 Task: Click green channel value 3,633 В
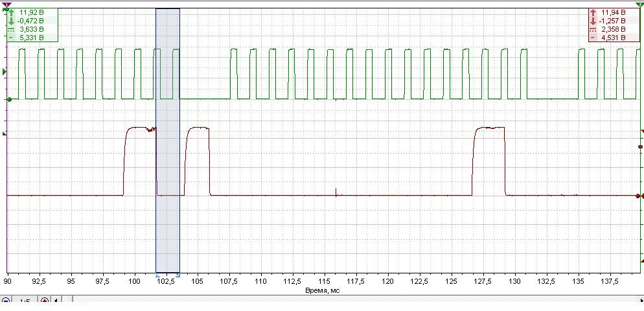[32, 29]
